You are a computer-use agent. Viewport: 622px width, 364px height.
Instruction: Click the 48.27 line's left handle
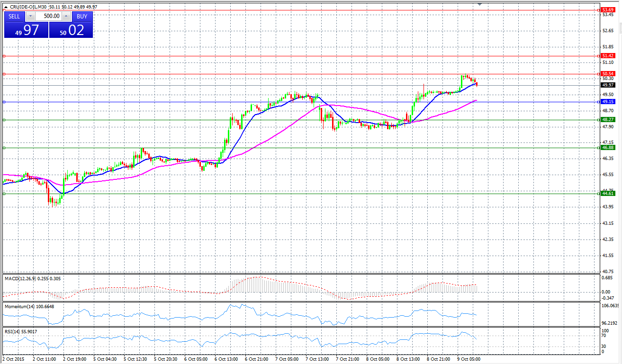4,120
